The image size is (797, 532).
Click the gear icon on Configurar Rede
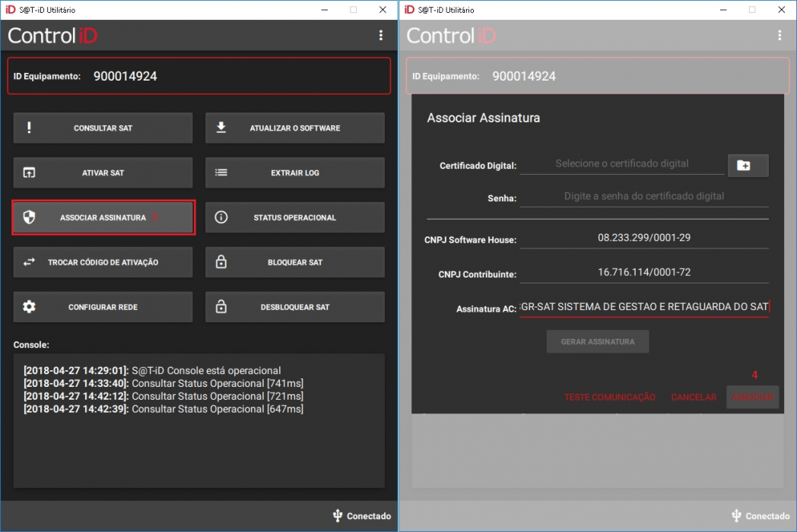pos(29,307)
